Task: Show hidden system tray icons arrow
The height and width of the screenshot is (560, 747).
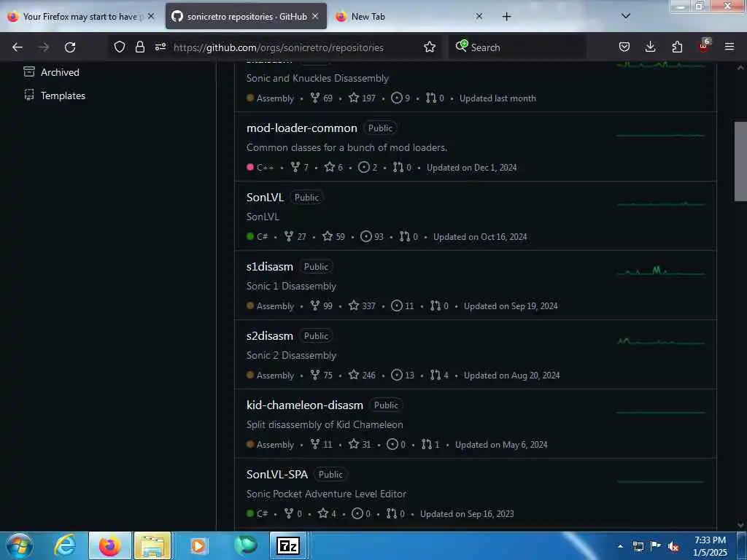Action: 620,546
